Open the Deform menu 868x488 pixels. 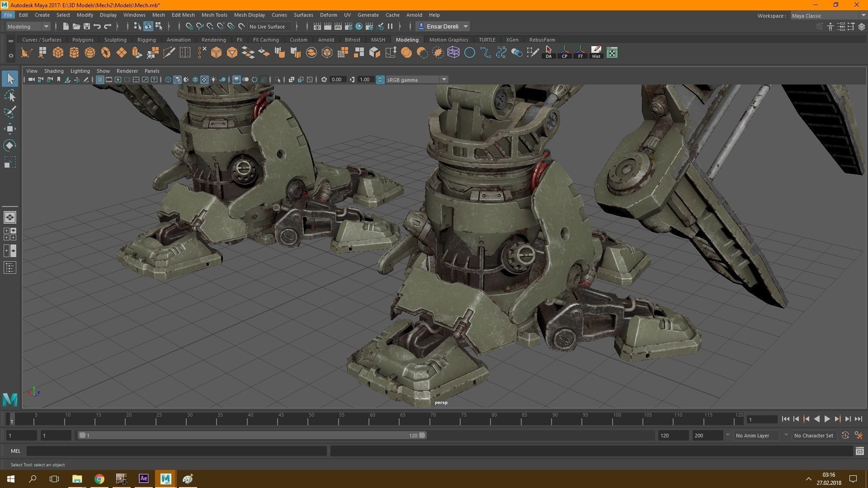[328, 15]
